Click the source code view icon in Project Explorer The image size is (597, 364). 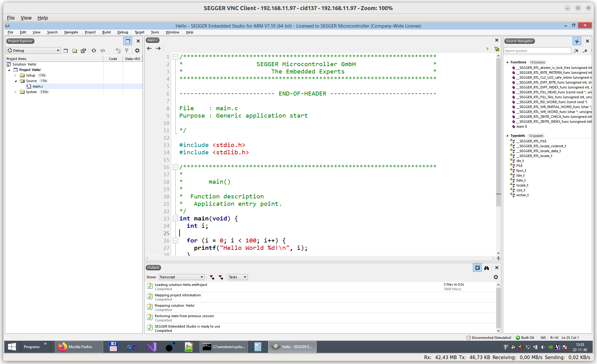[103, 51]
